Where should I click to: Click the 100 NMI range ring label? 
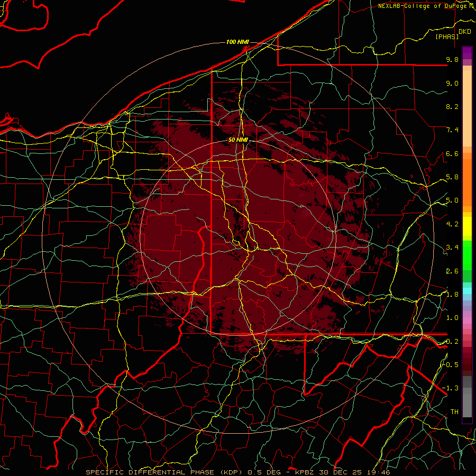237,42
